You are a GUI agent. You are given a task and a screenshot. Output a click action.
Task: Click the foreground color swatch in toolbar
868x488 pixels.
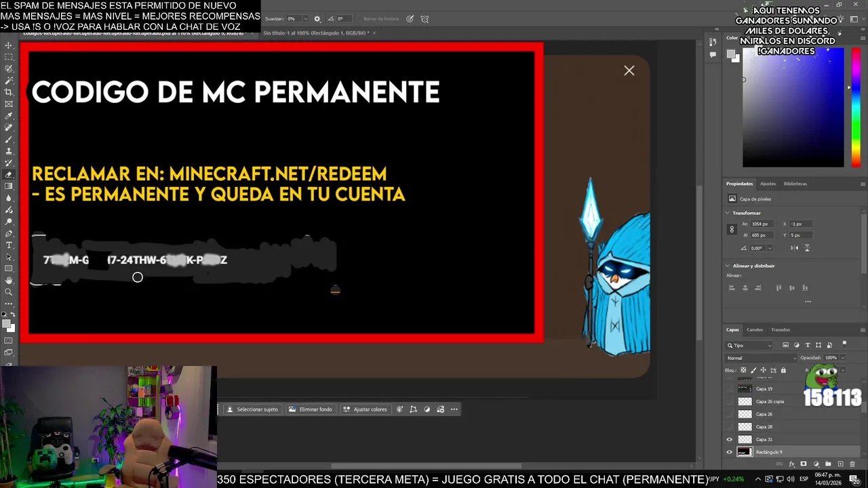click(7, 325)
